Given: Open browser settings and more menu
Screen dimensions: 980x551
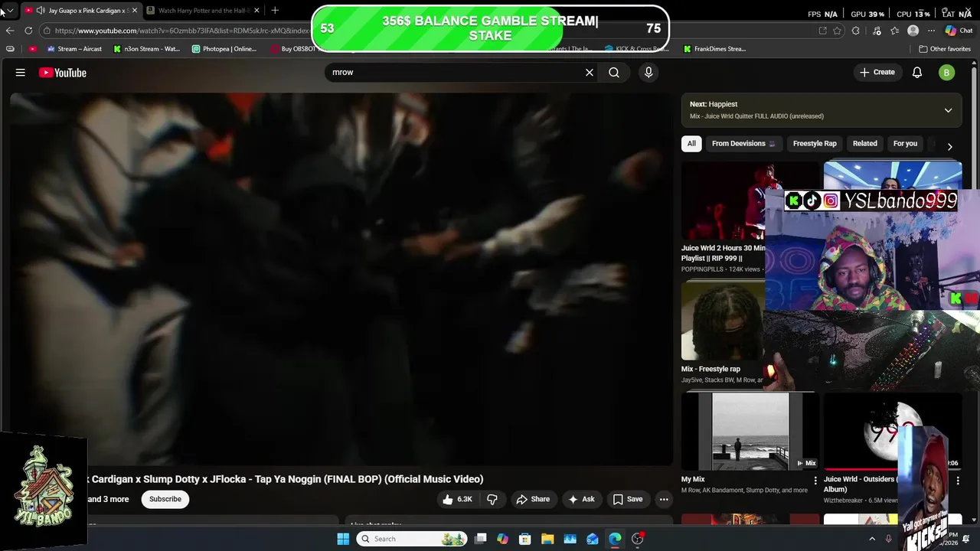Looking at the screenshot, I should [x=931, y=31].
